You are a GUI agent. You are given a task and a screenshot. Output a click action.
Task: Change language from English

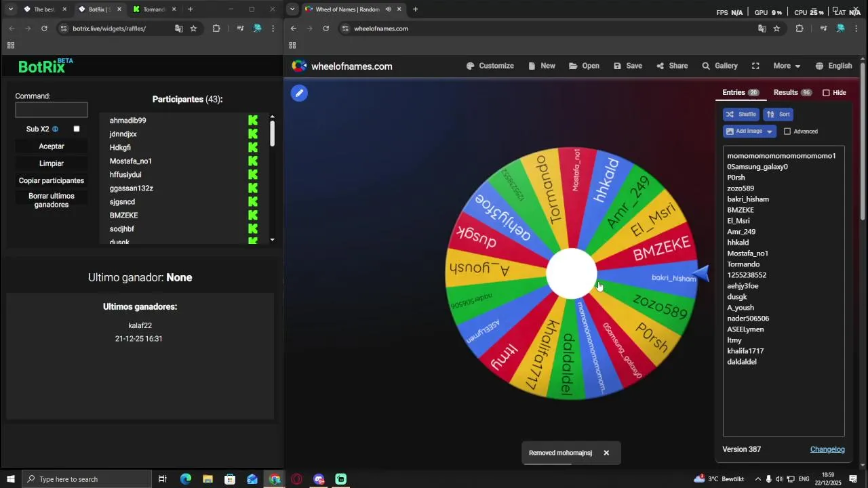point(833,66)
